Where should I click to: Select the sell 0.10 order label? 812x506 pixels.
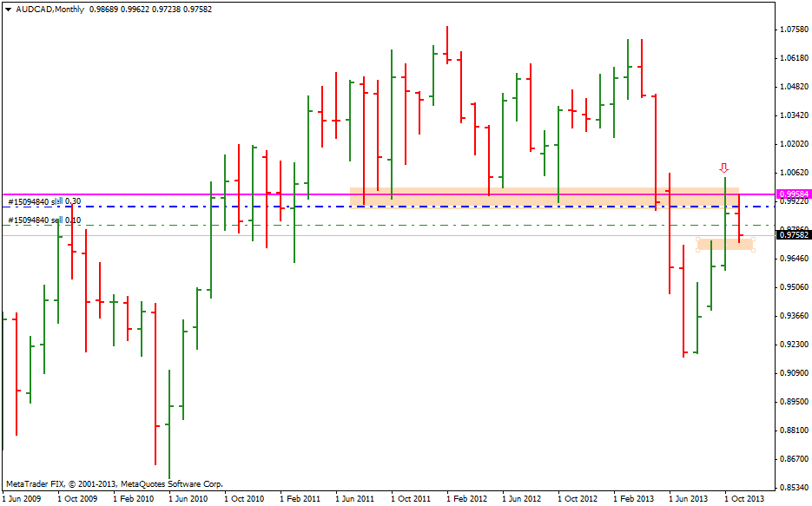click(x=43, y=220)
